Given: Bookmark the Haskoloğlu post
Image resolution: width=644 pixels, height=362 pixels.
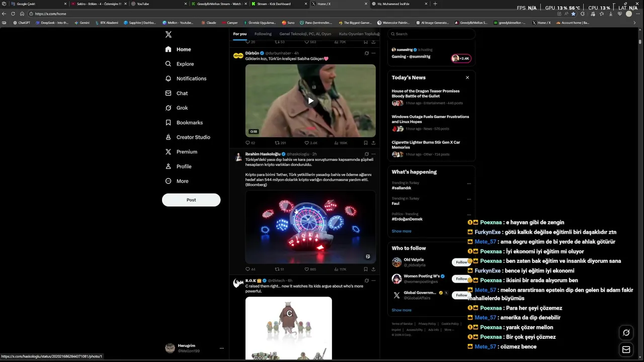Looking at the screenshot, I should coord(365,269).
